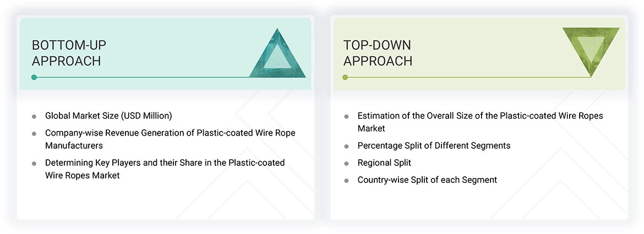The height and width of the screenshot is (234, 644).
Task: Click the Global Market Size (USD Million) text
Action: pyautogui.click(x=108, y=116)
